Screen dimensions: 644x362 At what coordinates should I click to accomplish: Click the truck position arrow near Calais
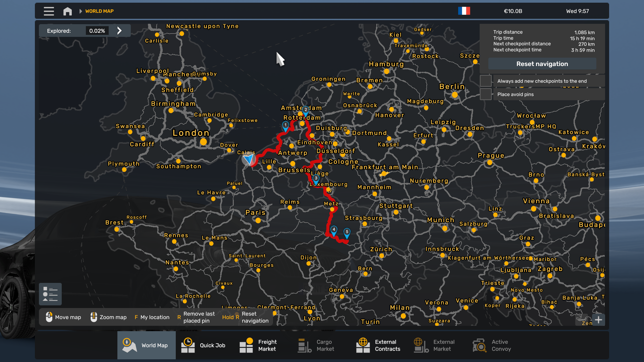[249, 160]
